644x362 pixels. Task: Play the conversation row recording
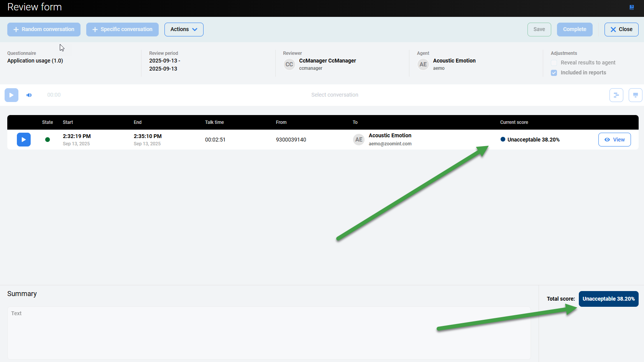click(23, 140)
